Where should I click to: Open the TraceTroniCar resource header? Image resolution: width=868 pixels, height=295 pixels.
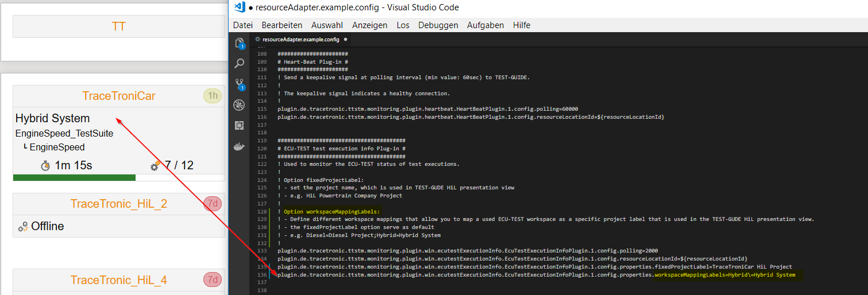point(118,96)
